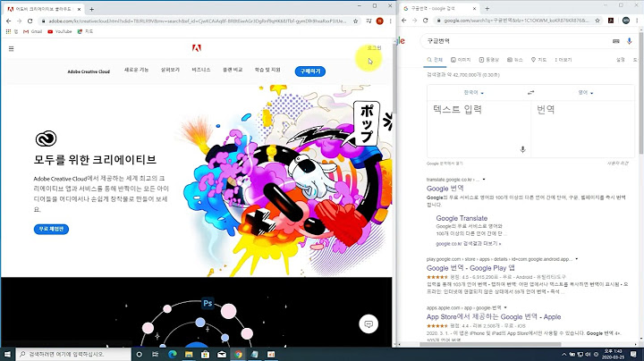This screenshot has width=644, height=361.
Task: Click the Adobe Acrobat extension icon
Action: click(x=611, y=20)
